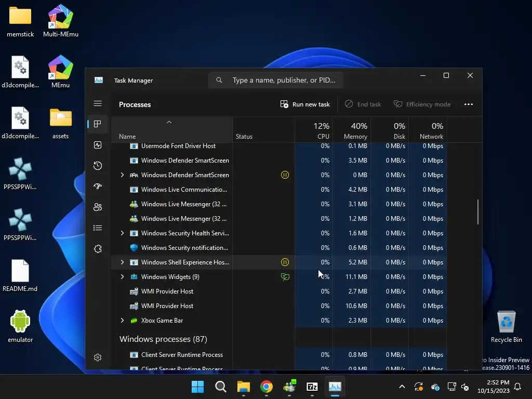Open 7-Zip from taskbar
This screenshot has height=399, width=532.
[x=312, y=387]
